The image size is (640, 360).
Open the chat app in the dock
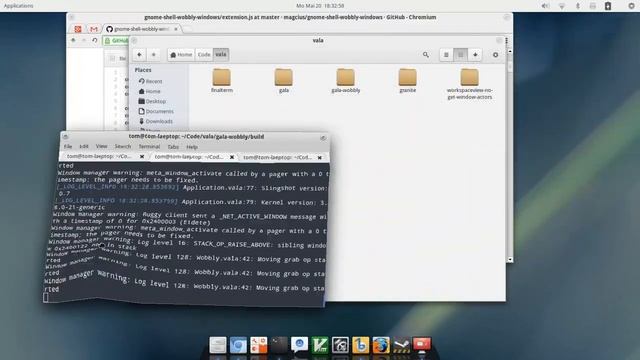(x=299, y=345)
